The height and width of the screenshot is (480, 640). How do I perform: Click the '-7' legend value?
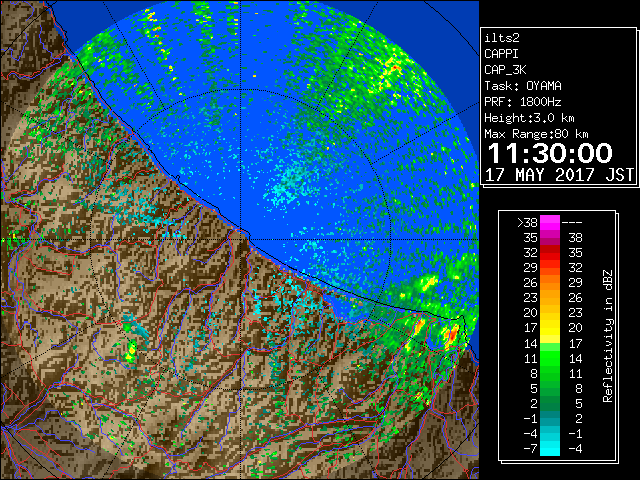pos(530,448)
